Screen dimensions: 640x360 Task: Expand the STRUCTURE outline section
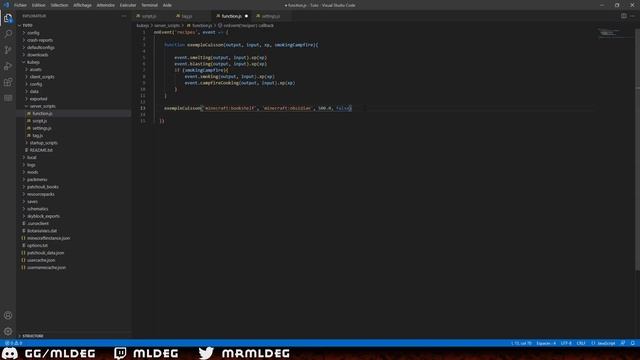point(33,336)
